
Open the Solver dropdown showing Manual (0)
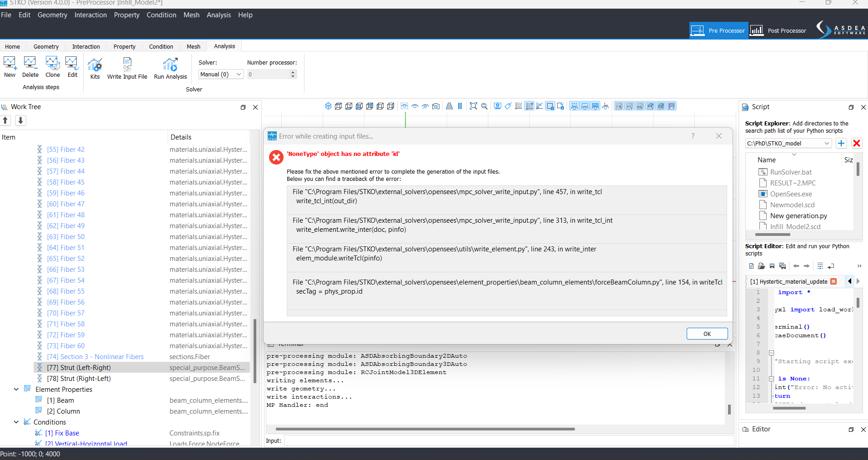221,74
